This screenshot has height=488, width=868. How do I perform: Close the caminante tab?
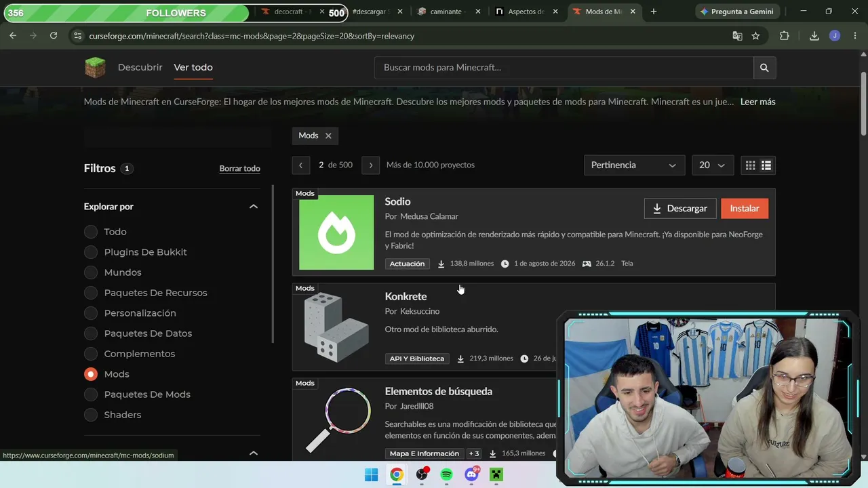click(x=478, y=12)
